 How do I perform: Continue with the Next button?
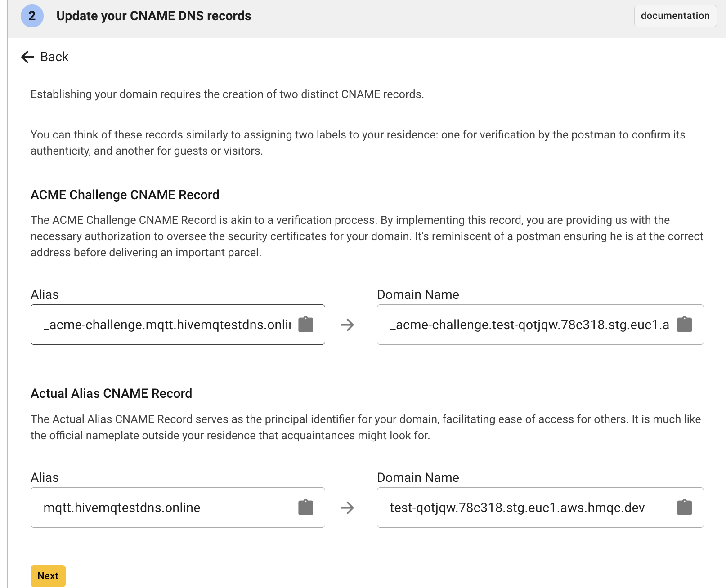tap(48, 576)
